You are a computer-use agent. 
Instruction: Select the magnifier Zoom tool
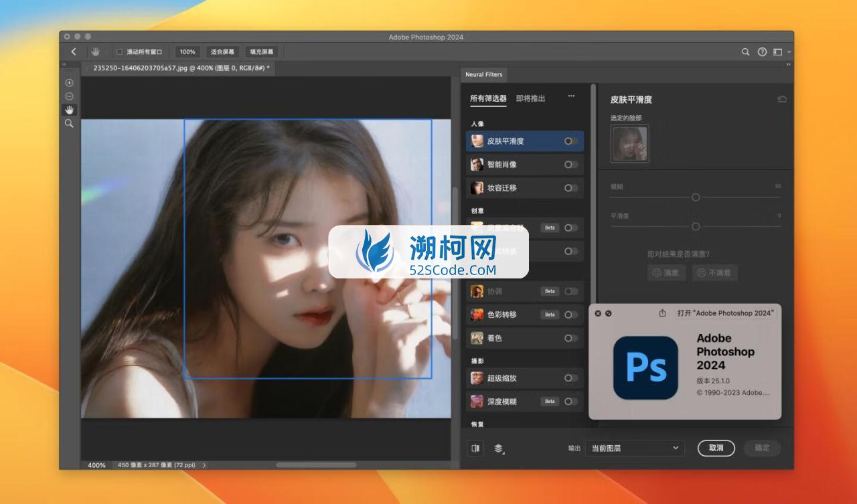click(69, 124)
